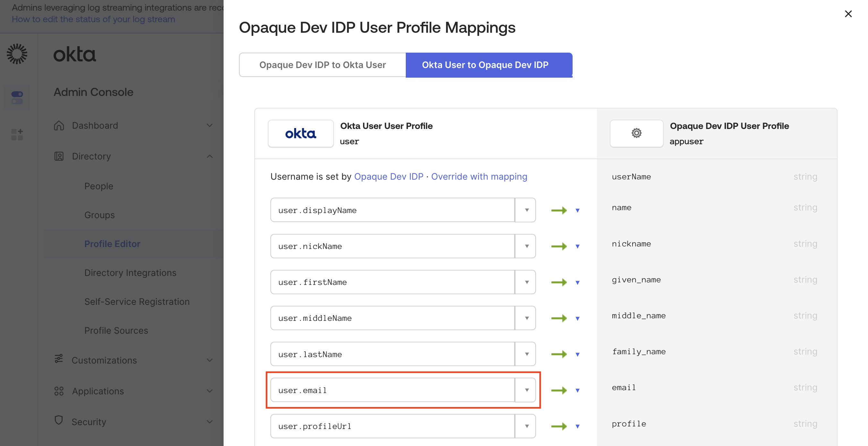Click the Override with mapping link
868x446 pixels.
[x=479, y=177]
